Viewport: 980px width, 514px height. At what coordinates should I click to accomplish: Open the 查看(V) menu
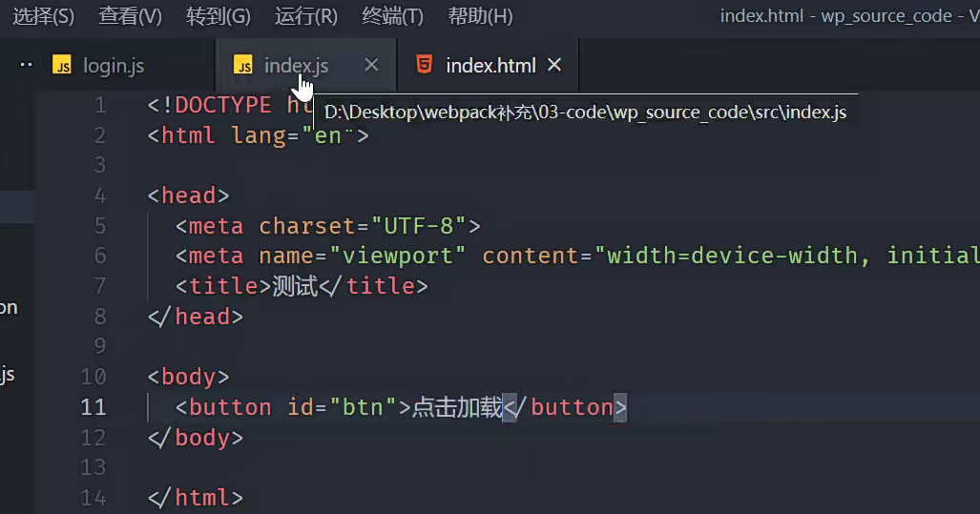(131, 16)
